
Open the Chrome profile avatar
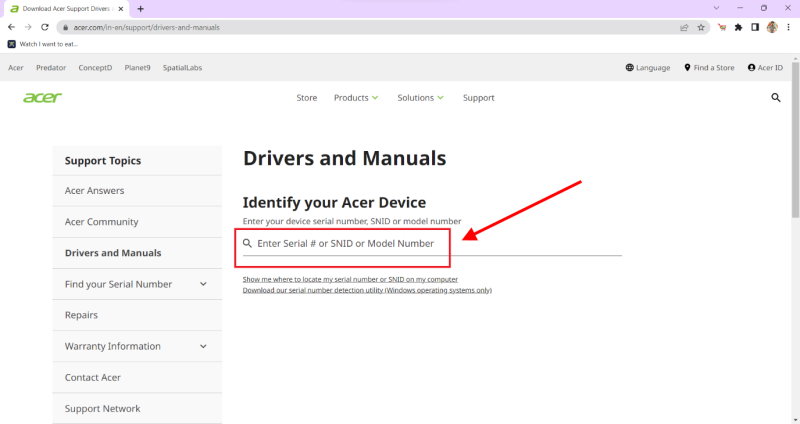(772, 28)
